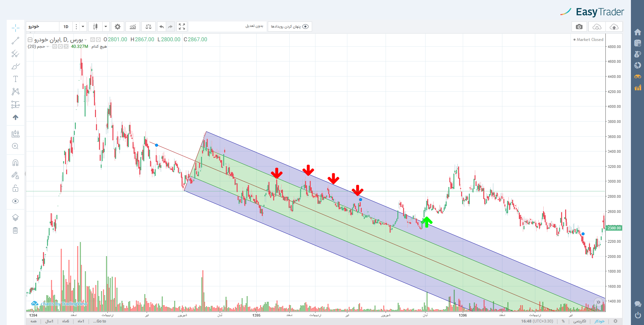Open the Go to... date dialog
This screenshot has height=325, width=644.
click(x=100, y=321)
